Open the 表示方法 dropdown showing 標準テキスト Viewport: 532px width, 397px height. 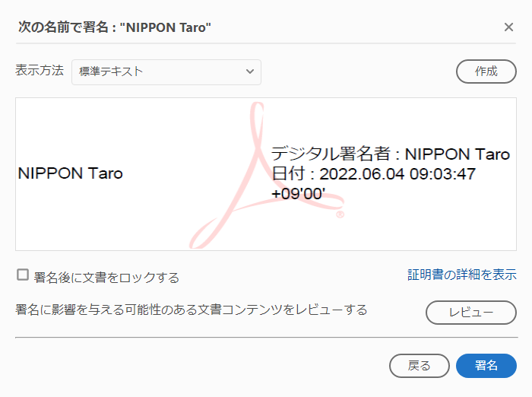[166, 72]
